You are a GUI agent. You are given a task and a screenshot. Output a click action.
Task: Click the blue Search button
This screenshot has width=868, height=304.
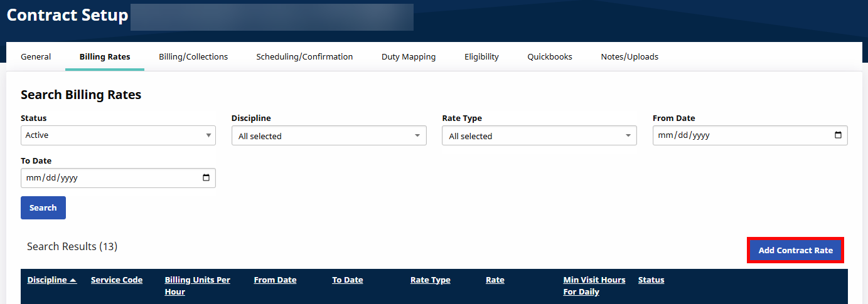coord(43,208)
